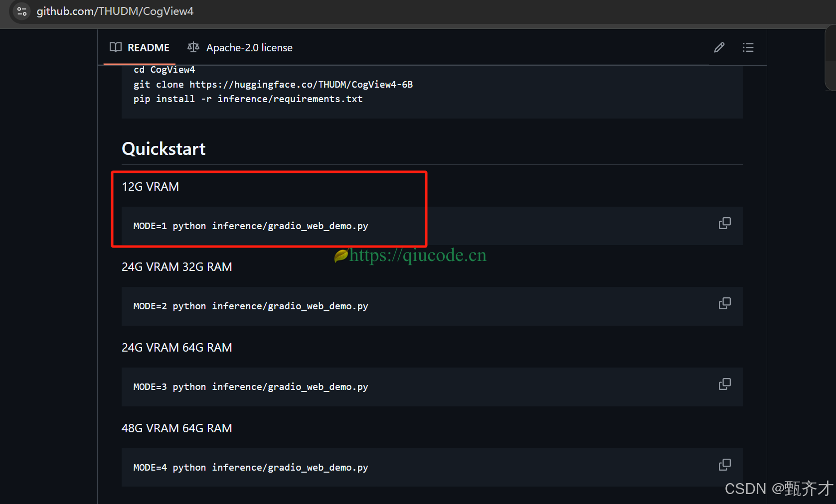The height and width of the screenshot is (504, 836).
Task: Copy the MODE=3 command
Action: (x=725, y=384)
